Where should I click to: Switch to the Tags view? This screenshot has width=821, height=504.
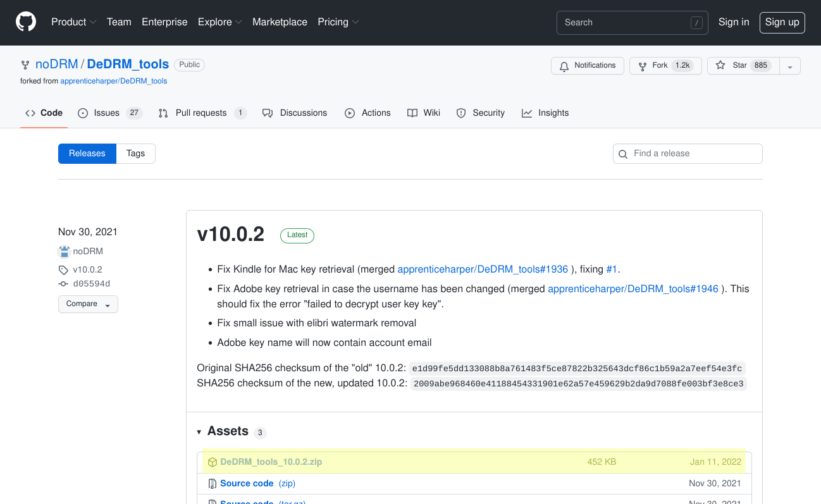(x=135, y=154)
